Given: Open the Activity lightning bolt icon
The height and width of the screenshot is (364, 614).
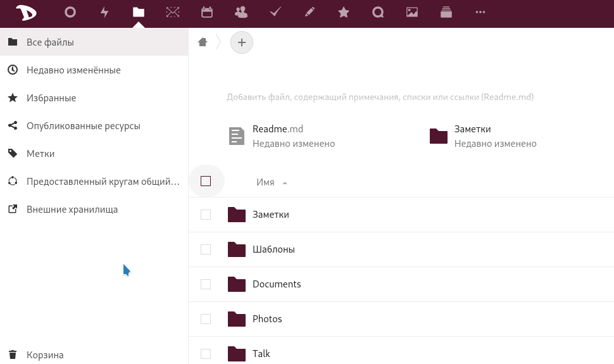Looking at the screenshot, I should click(x=104, y=12).
